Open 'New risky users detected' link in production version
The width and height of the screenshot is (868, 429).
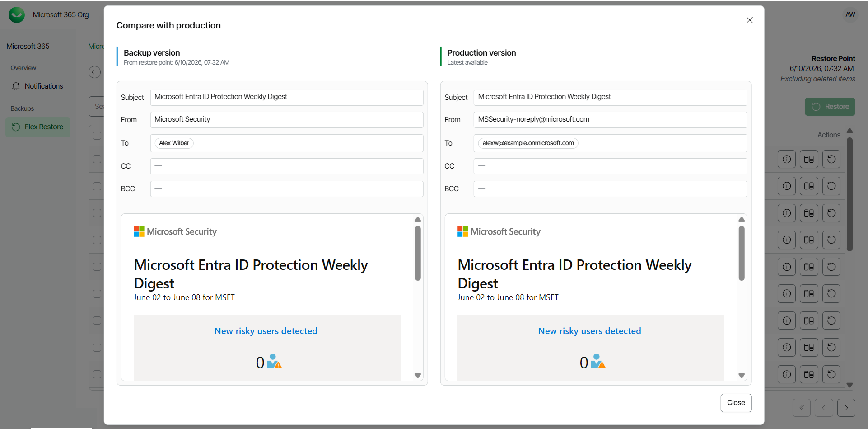point(589,331)
